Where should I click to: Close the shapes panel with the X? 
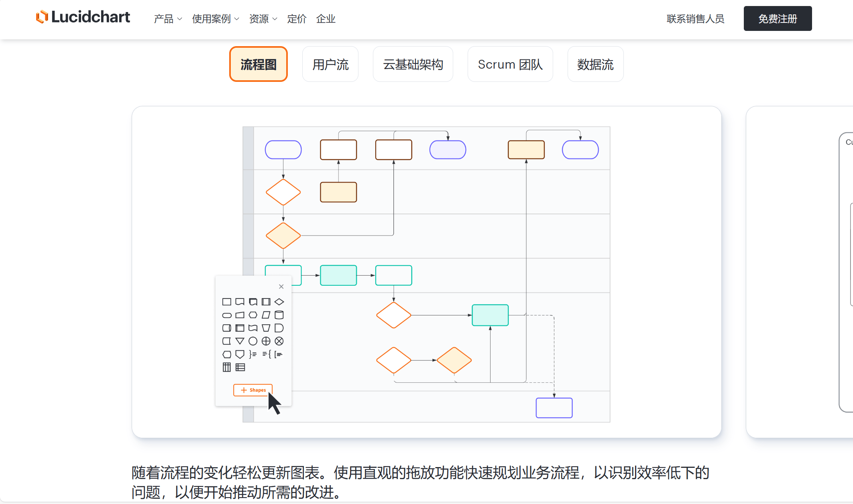tap(281, 287)
